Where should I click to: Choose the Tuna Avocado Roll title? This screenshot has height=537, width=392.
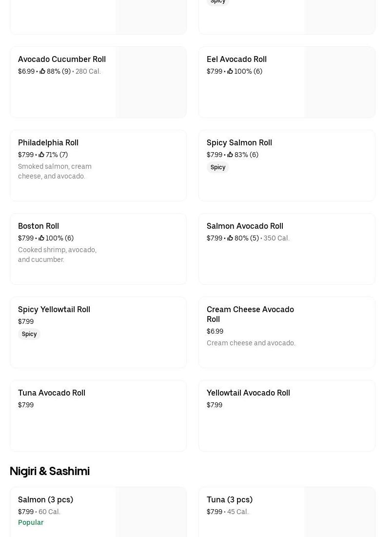click(52, 393)
